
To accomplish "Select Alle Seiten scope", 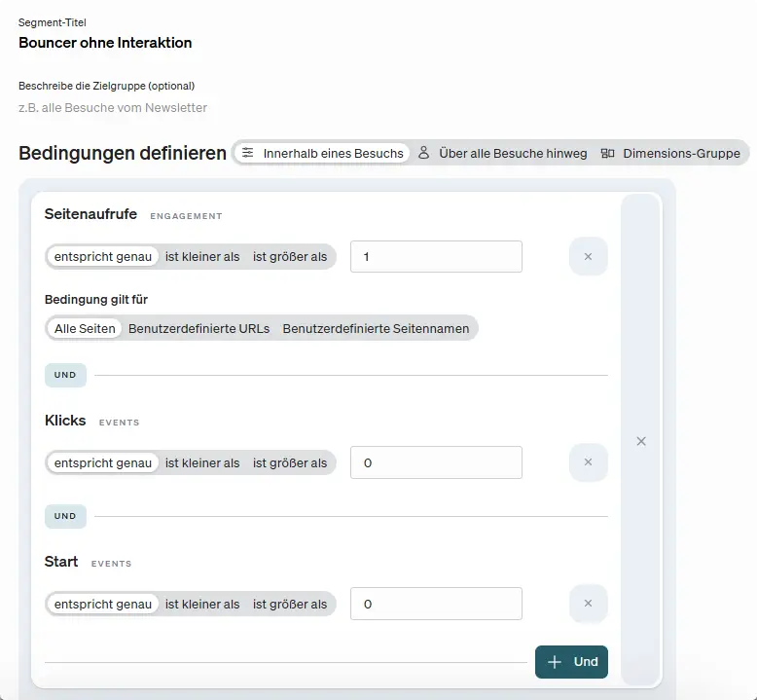I will [85, 328].
